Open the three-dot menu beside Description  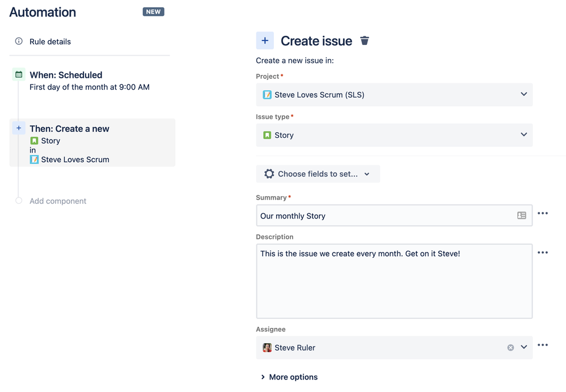[x=543, y=252]
